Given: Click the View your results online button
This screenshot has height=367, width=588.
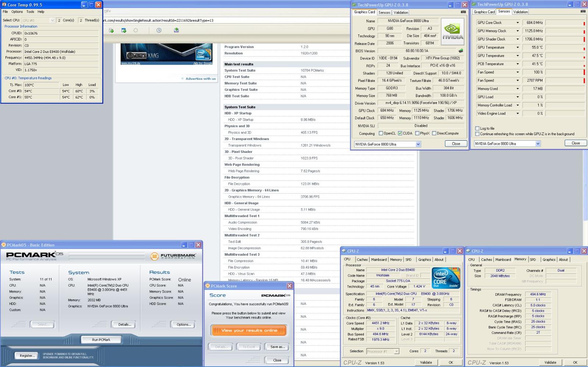Looking at the screenshot, I should click(x=249, y=330).
